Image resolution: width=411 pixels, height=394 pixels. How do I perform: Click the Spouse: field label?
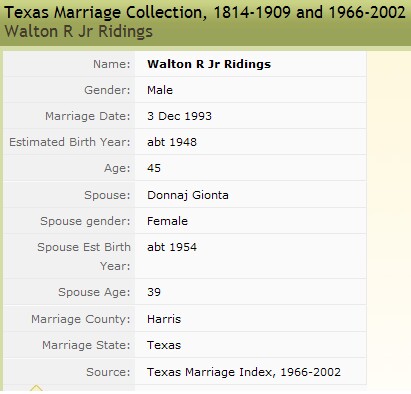coord(107,195)
